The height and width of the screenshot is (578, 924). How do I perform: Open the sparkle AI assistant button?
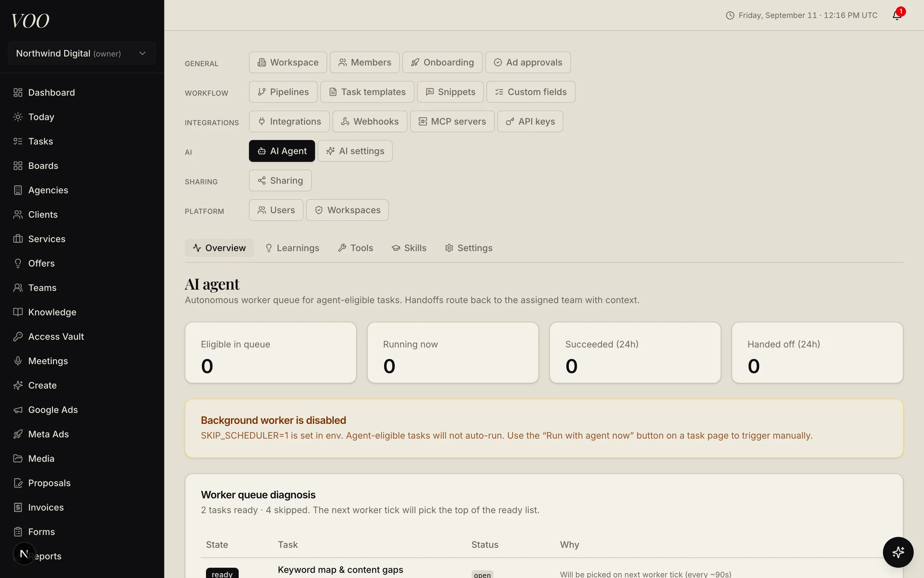coord(898,552)
